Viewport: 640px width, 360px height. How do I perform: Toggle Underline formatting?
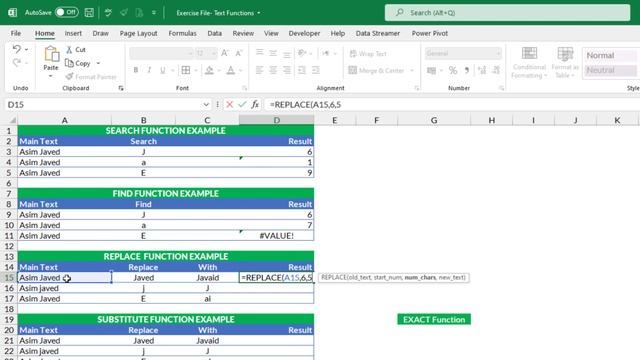(162, 70)
